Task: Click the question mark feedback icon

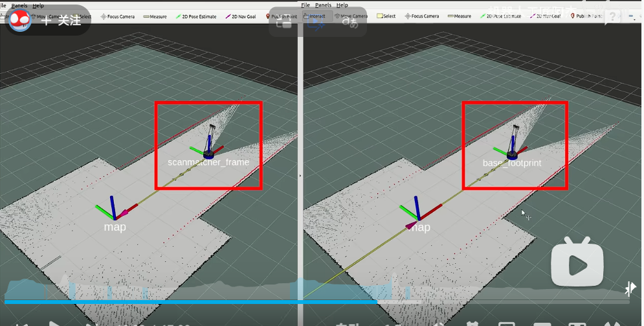Action: [612, 17]
